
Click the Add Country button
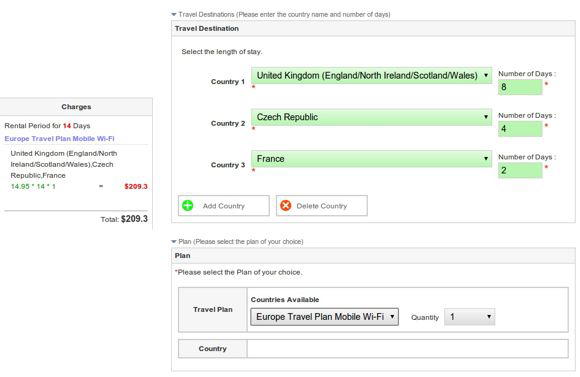pos(224,206)
